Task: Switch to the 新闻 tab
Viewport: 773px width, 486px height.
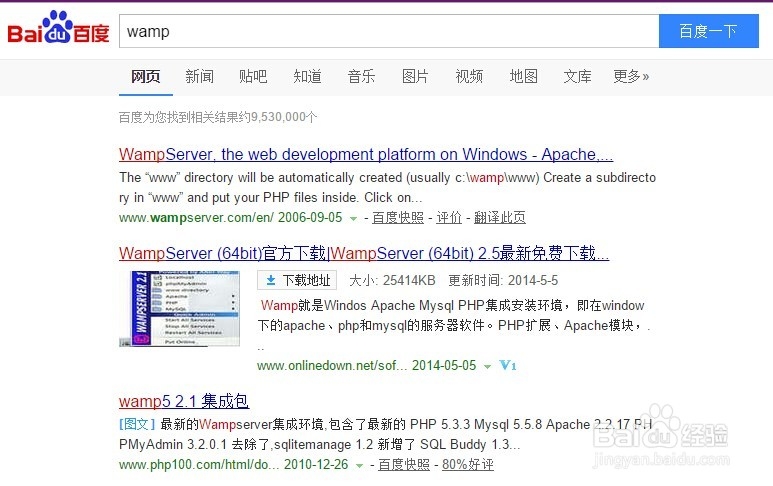Action: 199,76
